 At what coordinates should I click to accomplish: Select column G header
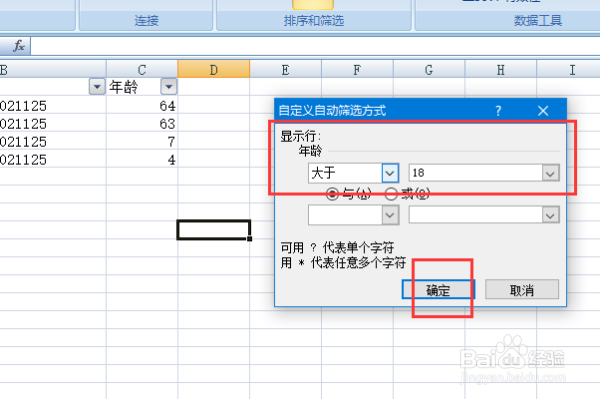pyautogui.click(x=429, y=70)
